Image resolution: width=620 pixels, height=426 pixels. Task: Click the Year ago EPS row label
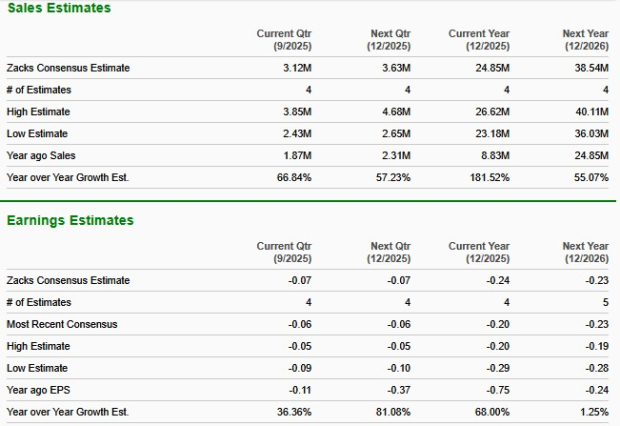(x=37, y=390)
